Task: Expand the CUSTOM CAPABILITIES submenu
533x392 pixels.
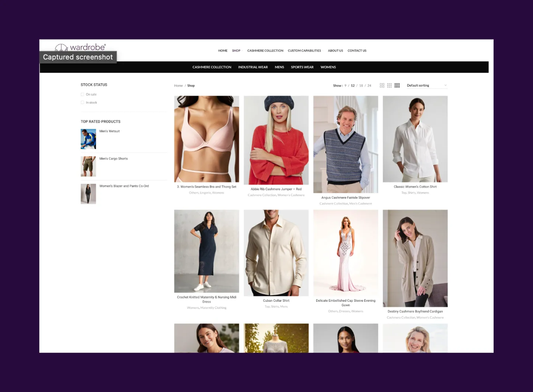Action: tap(304, 50)
